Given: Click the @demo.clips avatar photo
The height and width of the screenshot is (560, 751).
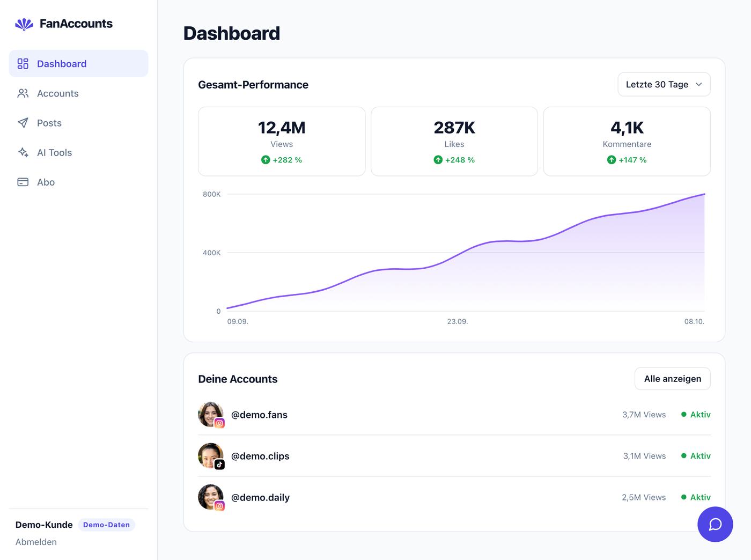Looking at the screenshot, I should [x=210, y=455].
